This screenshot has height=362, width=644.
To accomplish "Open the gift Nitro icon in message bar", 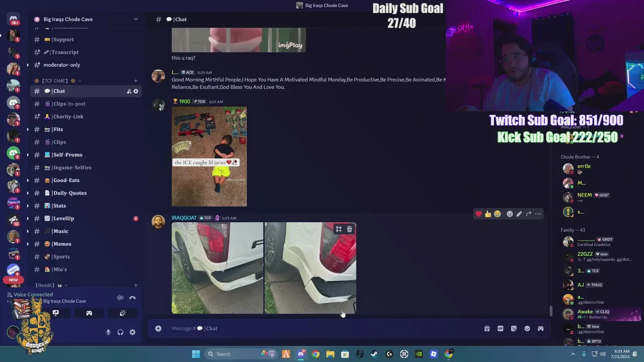I will click(487, 328).
